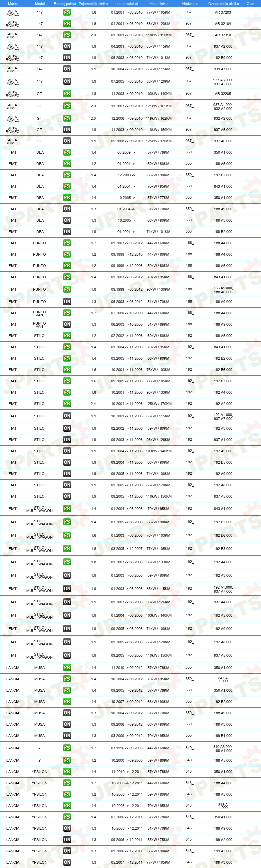This screenshot has width=261, height=868.
Task: Click diesel ON icon in 188 B2.000 row
Action: (x=67, y=232)
